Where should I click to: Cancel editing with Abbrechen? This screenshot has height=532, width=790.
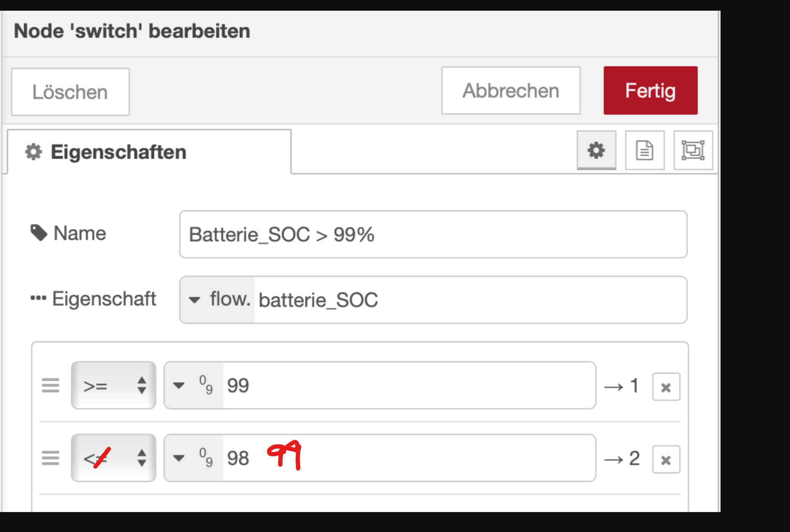click(x=511, y=91)
